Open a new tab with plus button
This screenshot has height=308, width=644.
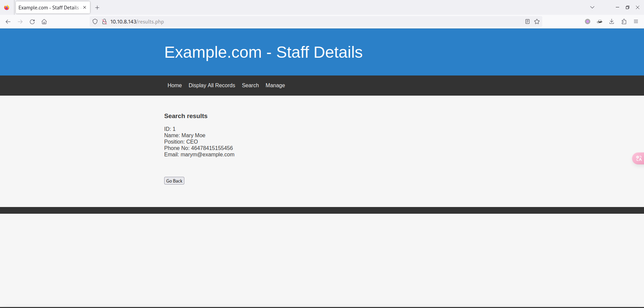pyautogui.click(x=97, y=8)
